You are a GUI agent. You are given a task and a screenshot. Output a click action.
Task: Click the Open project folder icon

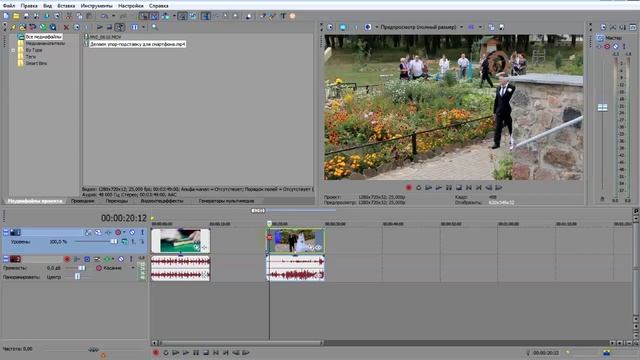(x=16, y=16)
